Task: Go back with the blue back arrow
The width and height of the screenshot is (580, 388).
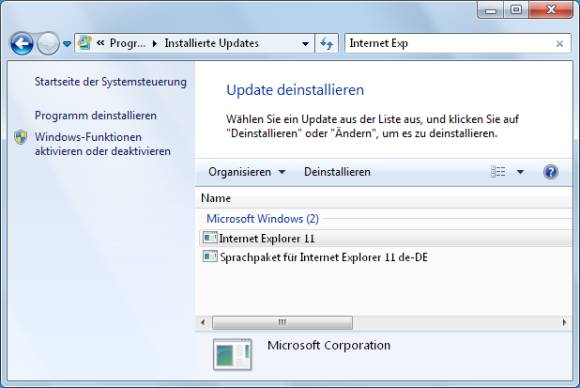Action: point(22,44)
